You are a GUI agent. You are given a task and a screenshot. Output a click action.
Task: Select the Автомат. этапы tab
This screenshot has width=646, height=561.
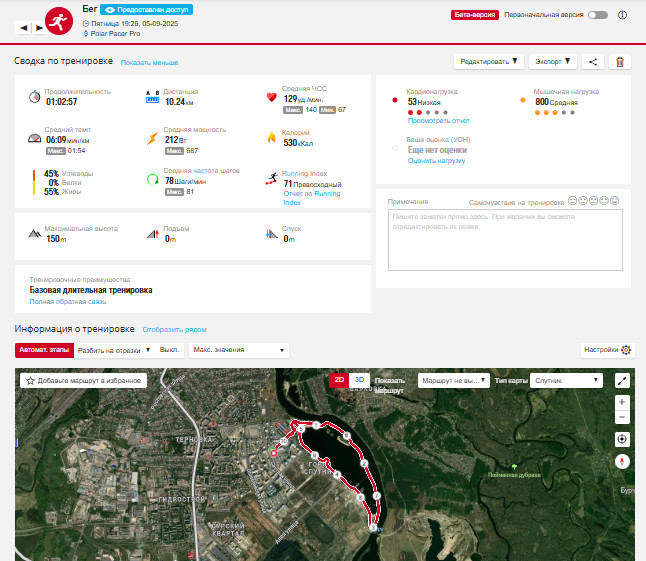point(44,350)
